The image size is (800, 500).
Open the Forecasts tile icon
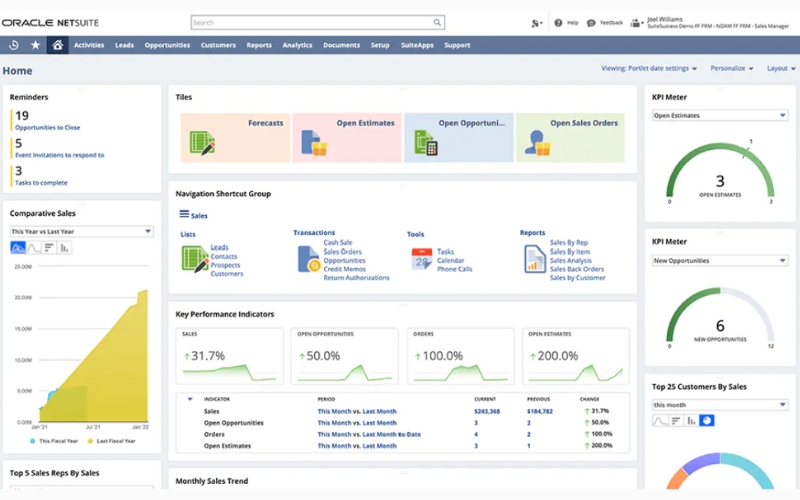[x=202, y=143]
